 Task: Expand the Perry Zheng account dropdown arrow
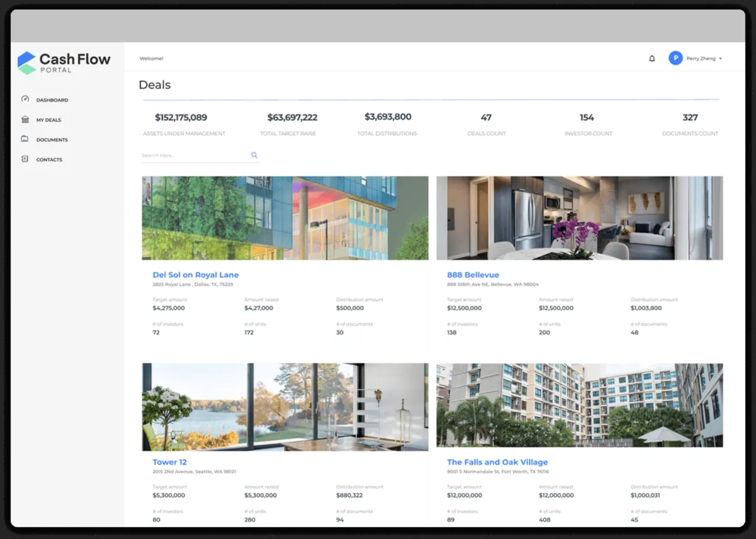720,59
